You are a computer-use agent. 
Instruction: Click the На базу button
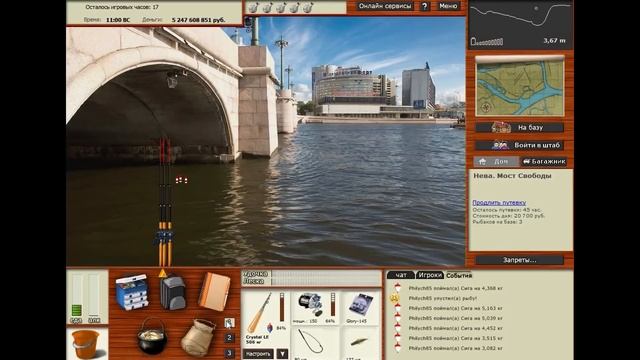(x=520, y=127)
